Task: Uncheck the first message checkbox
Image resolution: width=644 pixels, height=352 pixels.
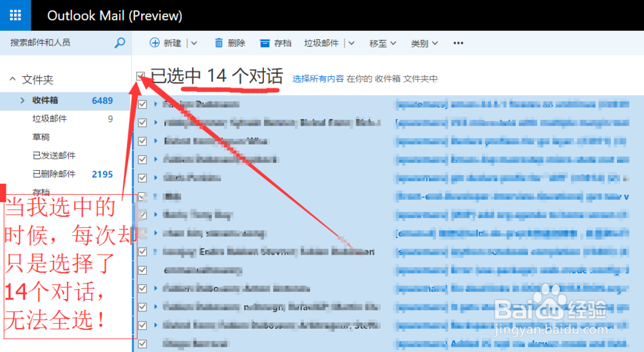Action: (142, 104)
